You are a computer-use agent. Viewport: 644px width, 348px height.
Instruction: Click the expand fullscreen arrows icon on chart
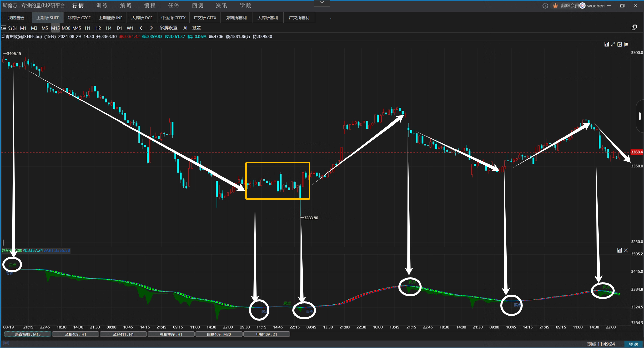point(613,44)
